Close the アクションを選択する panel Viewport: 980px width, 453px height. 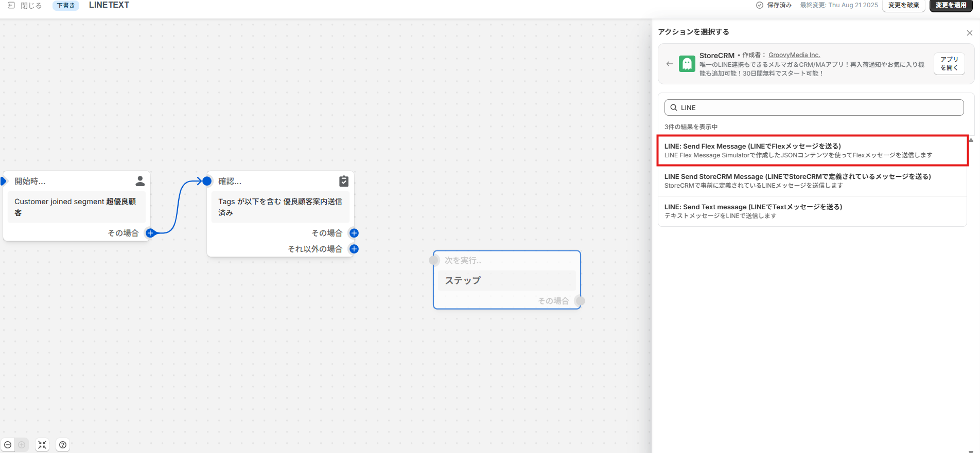click(x=970, y=33)
